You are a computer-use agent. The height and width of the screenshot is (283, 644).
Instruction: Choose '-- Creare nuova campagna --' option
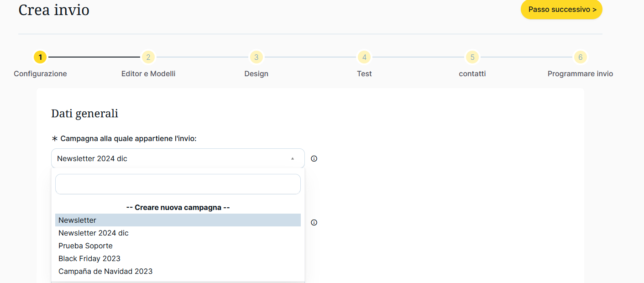point(178,207)
